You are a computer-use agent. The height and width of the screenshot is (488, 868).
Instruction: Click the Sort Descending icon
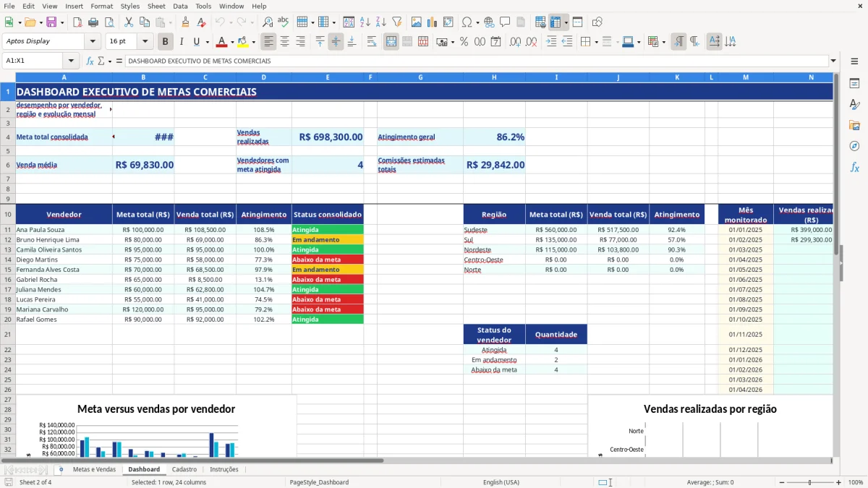pyautogui.click(x=380, y=22)
